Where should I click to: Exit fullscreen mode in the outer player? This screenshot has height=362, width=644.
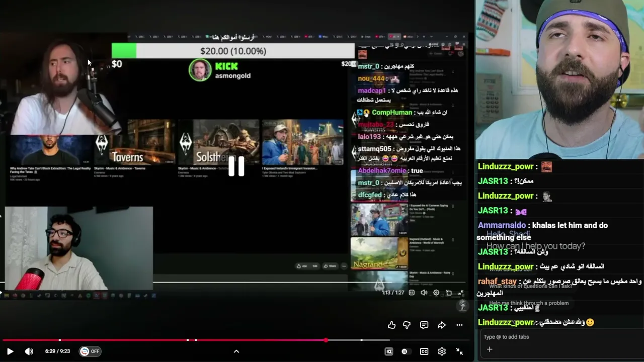click(459, 351)
